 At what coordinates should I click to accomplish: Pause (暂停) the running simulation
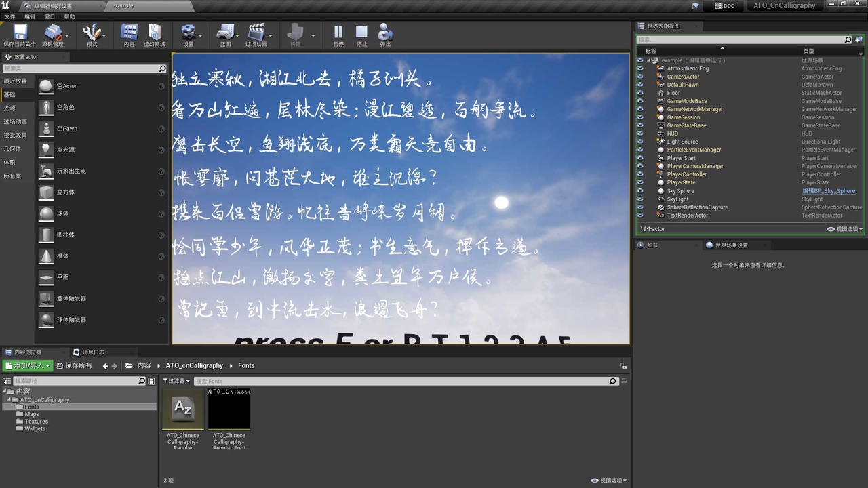coord(338,35)
